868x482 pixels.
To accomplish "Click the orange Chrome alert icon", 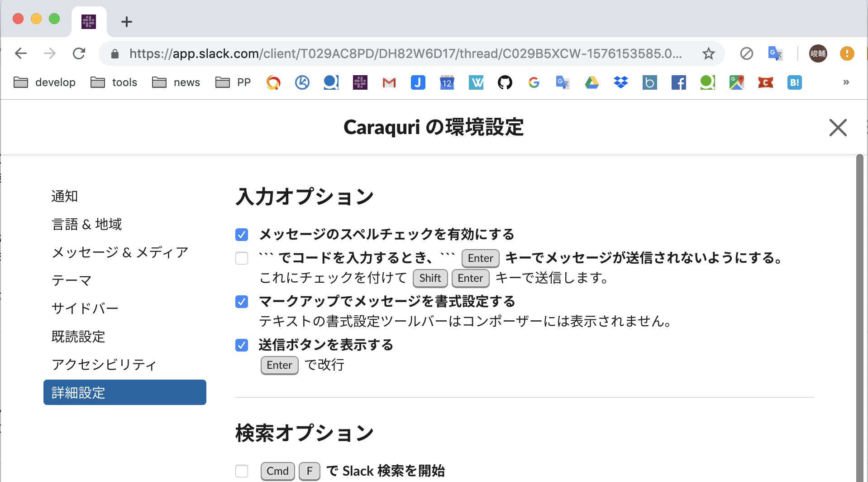I will [847, 53].
